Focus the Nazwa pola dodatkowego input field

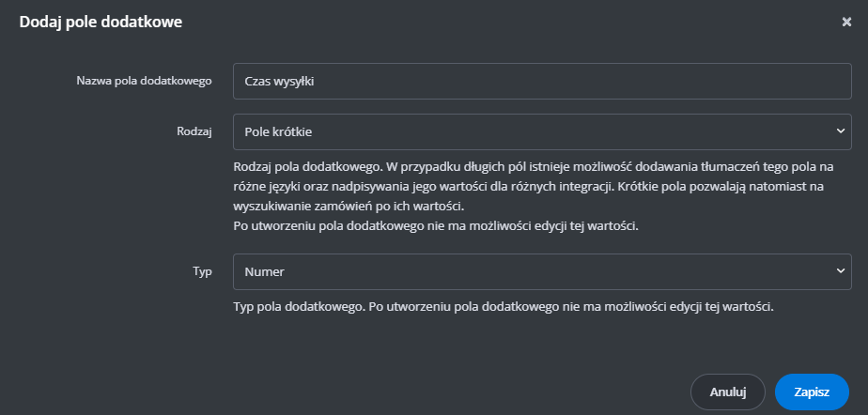coord(542,81)
